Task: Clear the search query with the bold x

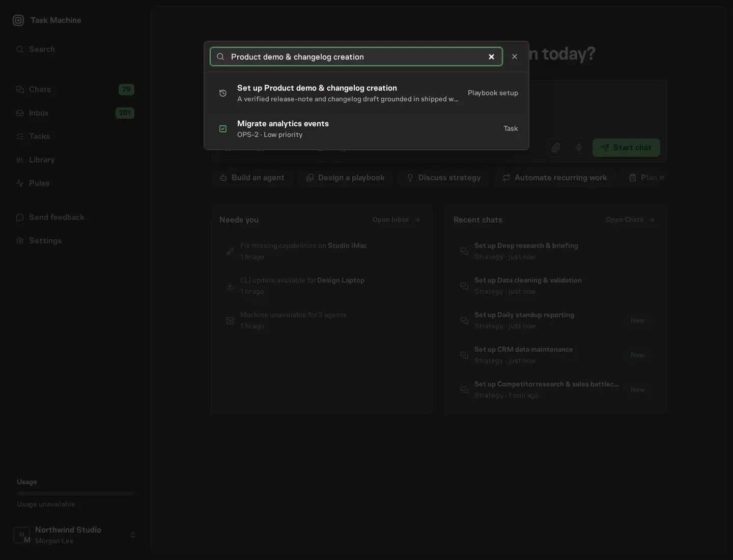Action: coord(491,57)
